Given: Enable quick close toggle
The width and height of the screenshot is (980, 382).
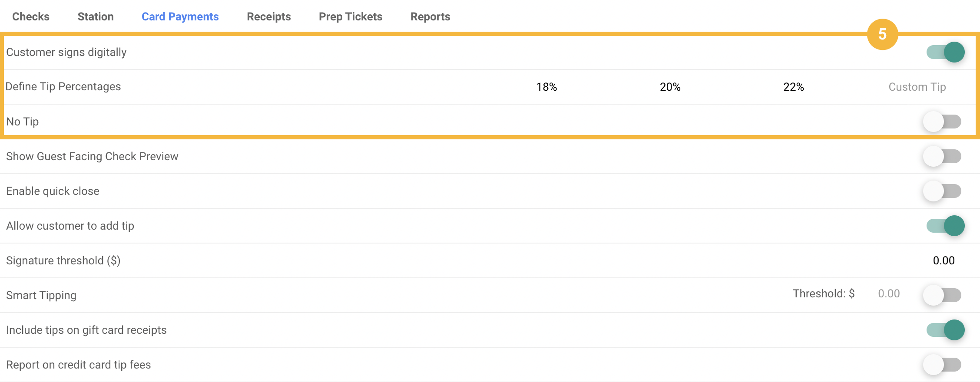Looking at the screenshot, I should (x=942, y=191).
